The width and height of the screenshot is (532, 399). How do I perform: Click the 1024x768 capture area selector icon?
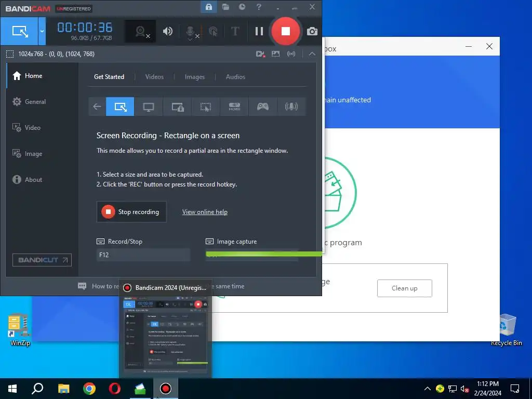point(10,54)
